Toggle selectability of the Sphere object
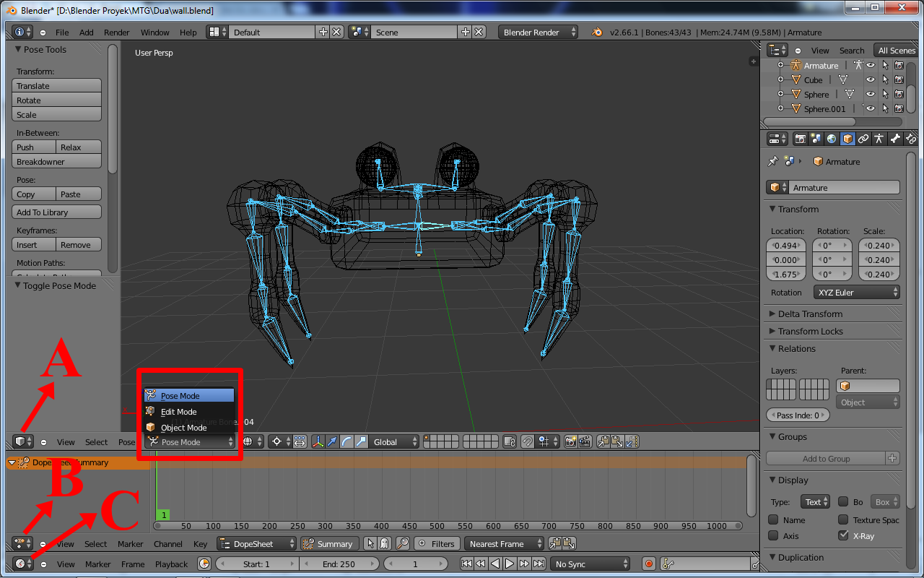This screenshot has height=578, width=924. coord(885,94)
